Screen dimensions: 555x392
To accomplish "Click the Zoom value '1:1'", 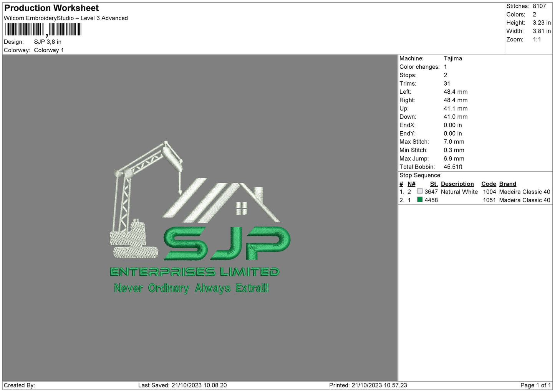I will [x=537, y=40].
